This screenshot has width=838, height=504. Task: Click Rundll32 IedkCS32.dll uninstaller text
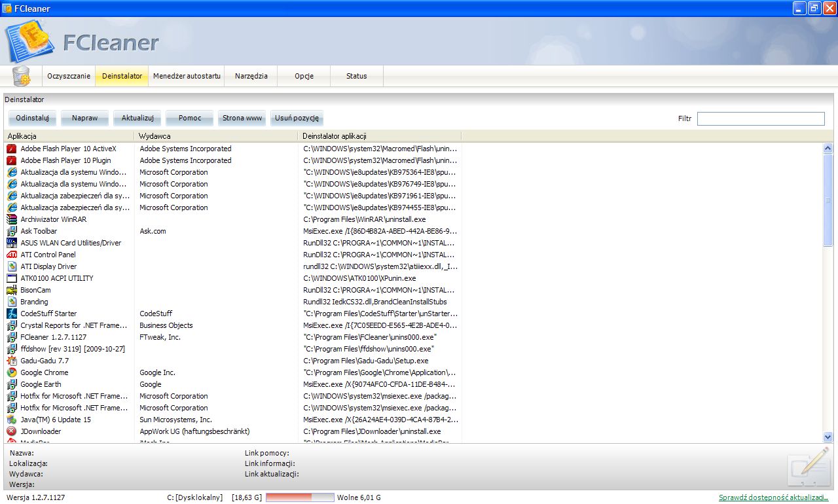[375, 302]
